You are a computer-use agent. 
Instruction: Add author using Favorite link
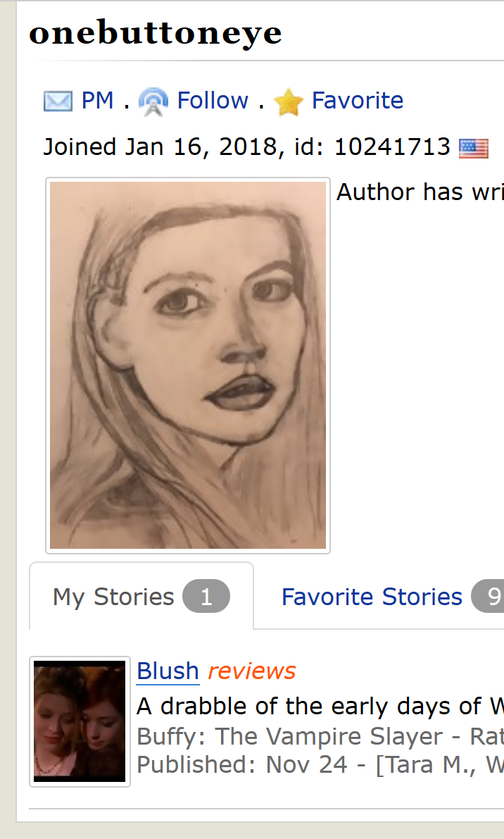click(358, 101)
